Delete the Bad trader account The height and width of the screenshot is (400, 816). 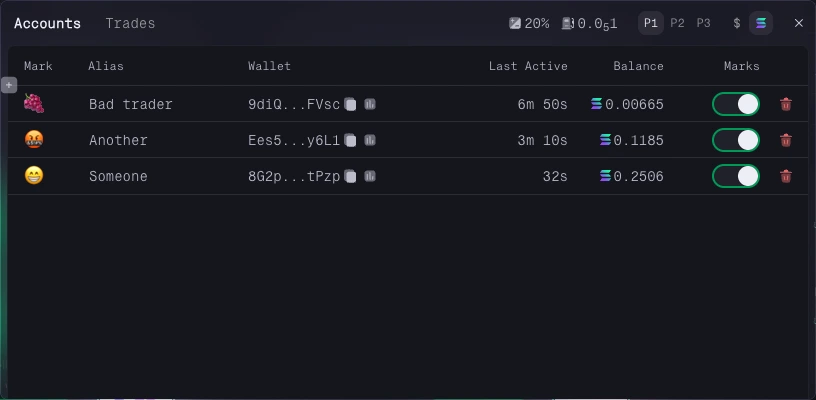786,104
